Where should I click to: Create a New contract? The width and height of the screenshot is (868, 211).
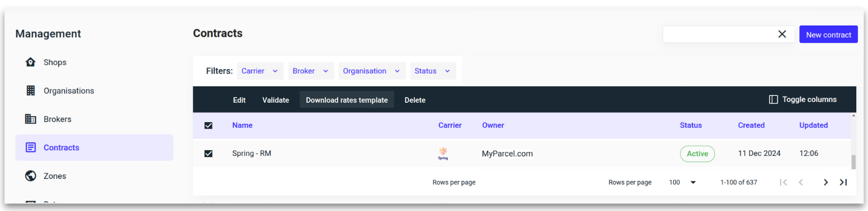point(828,35)
